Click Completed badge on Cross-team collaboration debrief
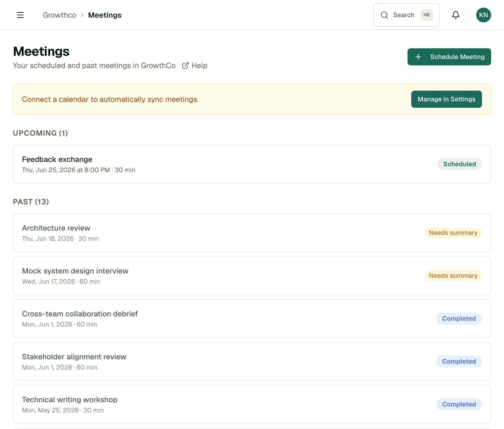 click(459, 318)
